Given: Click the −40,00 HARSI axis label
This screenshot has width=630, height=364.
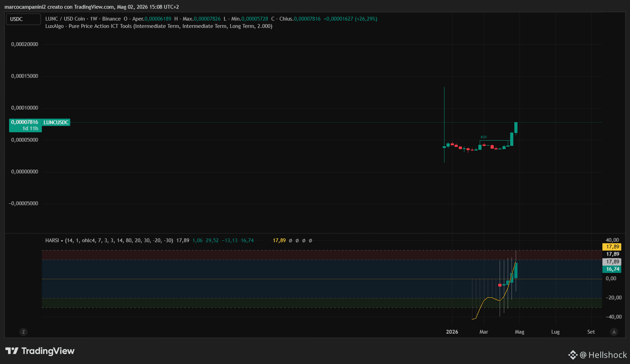Looking at the screenshot, I should click(614, 317).
